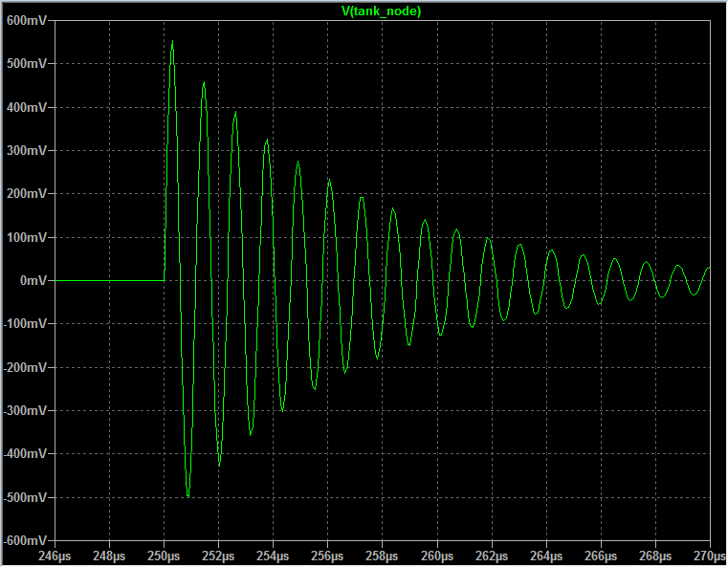Click the 600mV y-axis label
728x567 pixels.
(x=27, y=20)
